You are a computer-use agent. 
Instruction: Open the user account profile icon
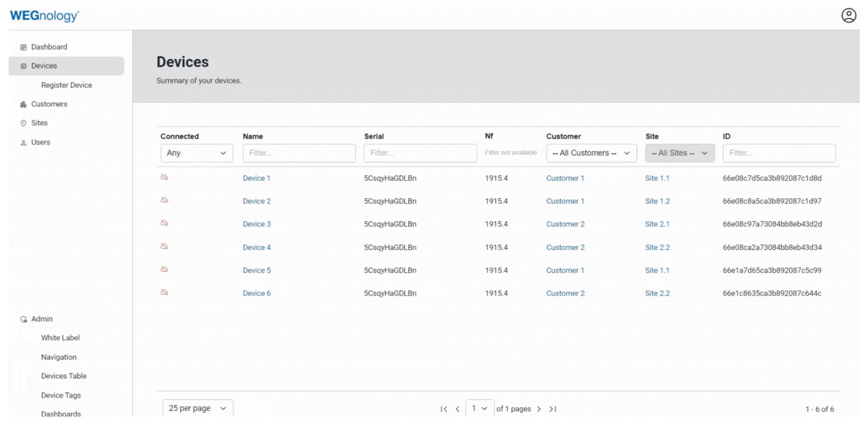(849, 15)
